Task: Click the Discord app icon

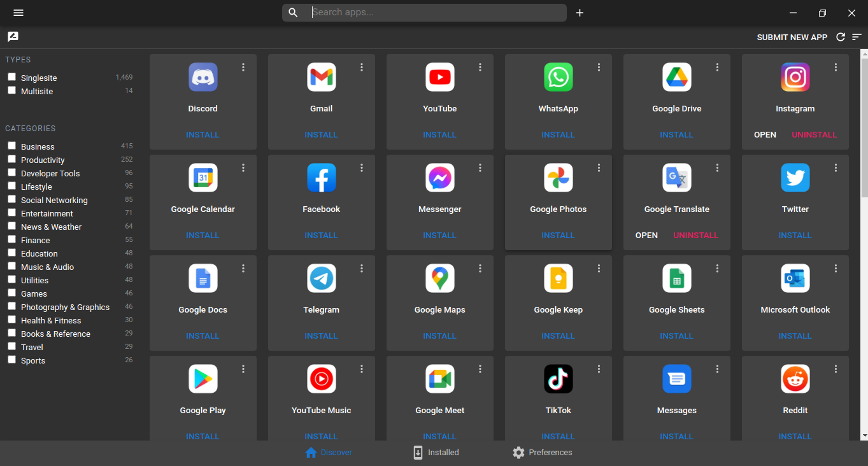Action: pos(203,77)
